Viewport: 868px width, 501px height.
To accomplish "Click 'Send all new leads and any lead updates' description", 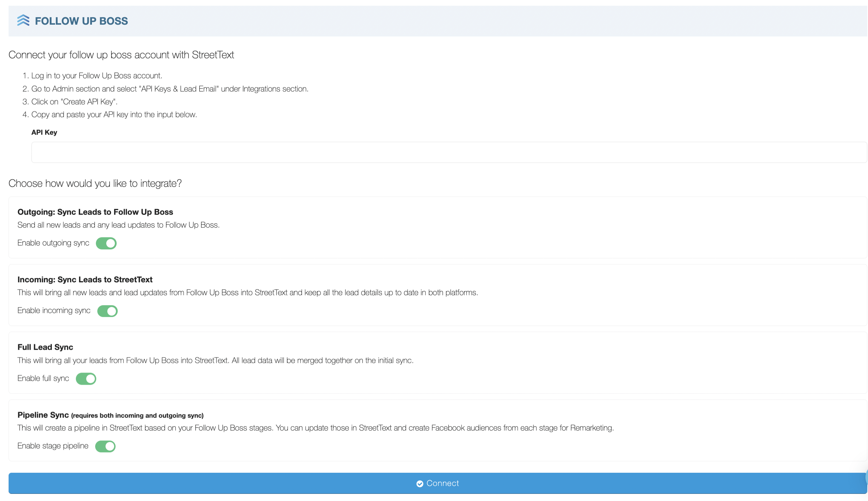I will [118, 225].
